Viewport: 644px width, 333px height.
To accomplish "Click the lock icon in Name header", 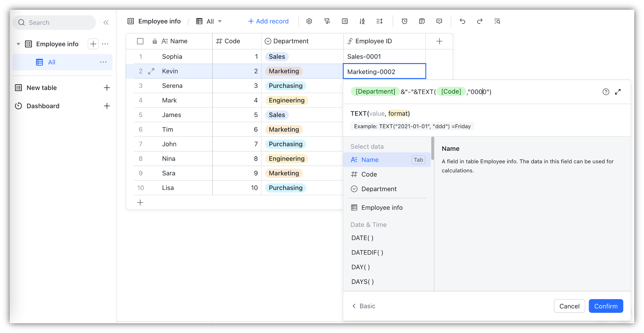I will click(x=155, y=41).
